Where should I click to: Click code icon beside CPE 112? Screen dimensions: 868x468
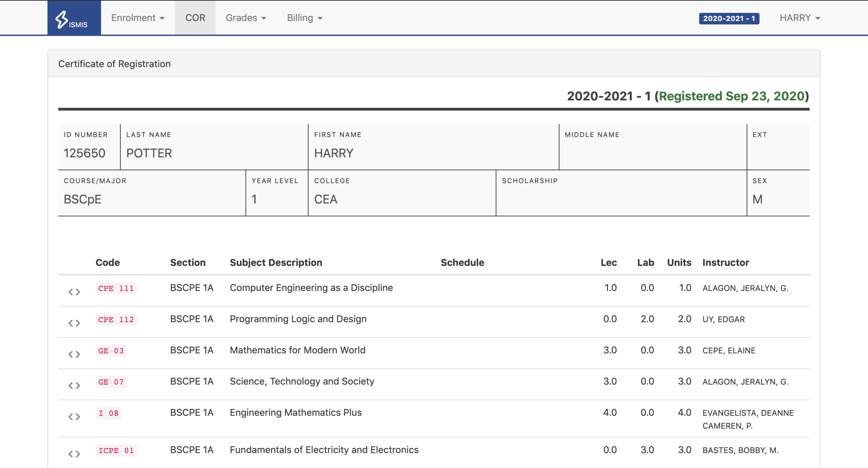click(74, 323)
